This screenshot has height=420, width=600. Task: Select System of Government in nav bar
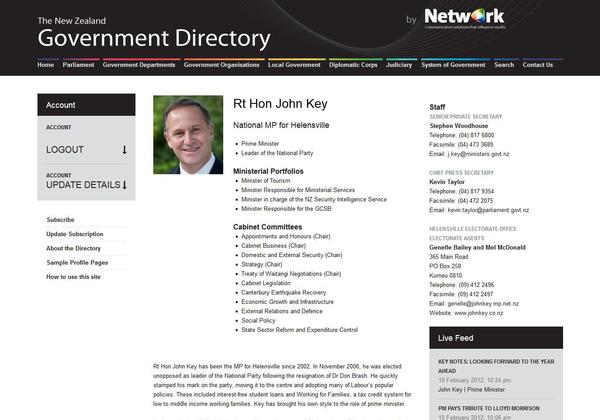pos(453,65)
